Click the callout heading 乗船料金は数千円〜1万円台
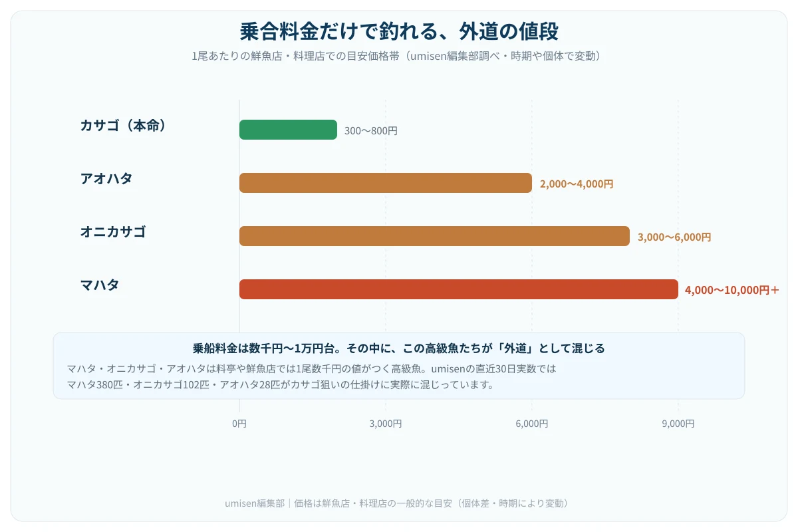Viewport: 798px width, 532px height. coord(399,348)
